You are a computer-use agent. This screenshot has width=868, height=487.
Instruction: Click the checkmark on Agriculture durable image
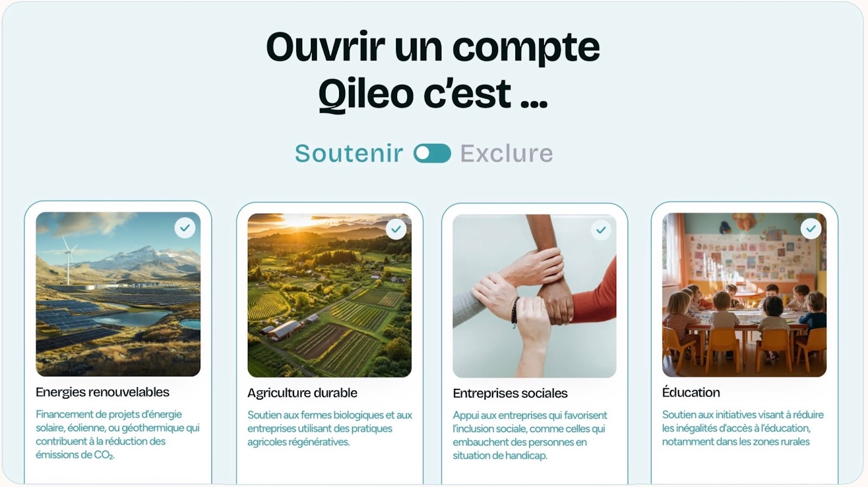coord(396,229)
